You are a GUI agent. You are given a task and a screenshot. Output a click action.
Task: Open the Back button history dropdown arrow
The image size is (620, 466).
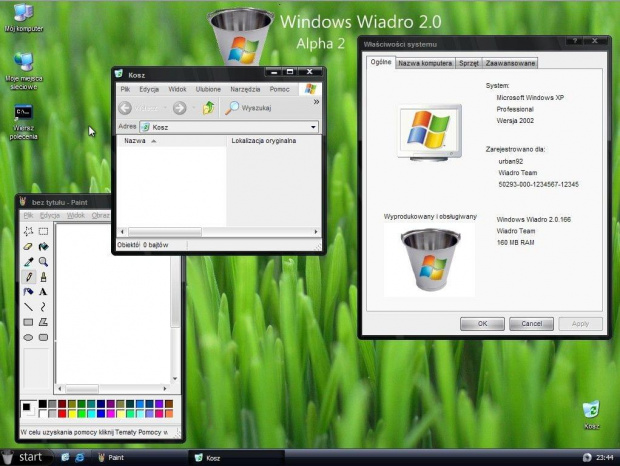tap(165, 108)
